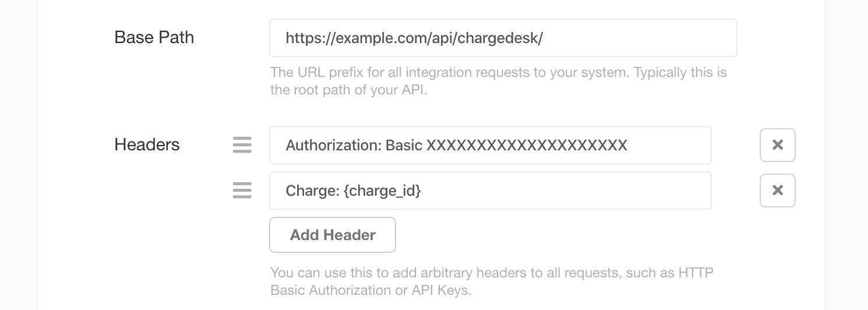Delete the Charge header row
Image resolution: width=868 pixels, height=310 pixels.
tap(777, 191)
